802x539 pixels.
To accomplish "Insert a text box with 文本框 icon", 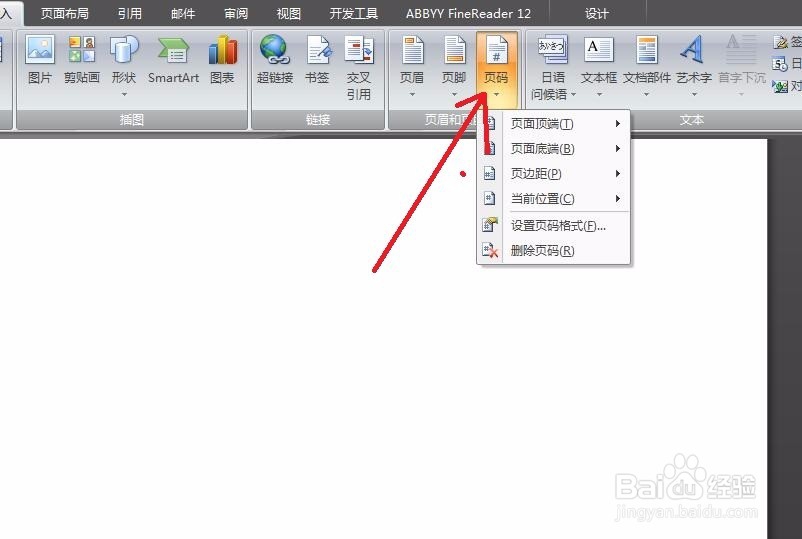I will click(598, 50).
